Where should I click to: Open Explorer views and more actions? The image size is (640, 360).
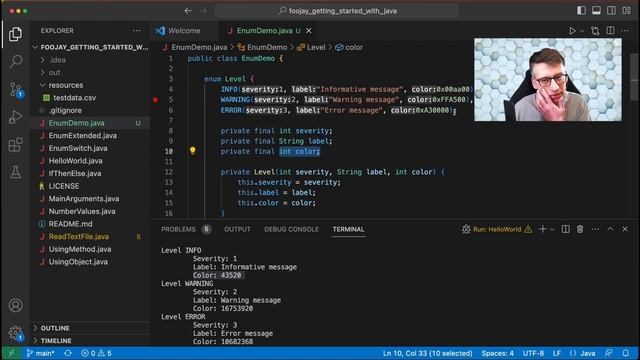pos(136,31)
